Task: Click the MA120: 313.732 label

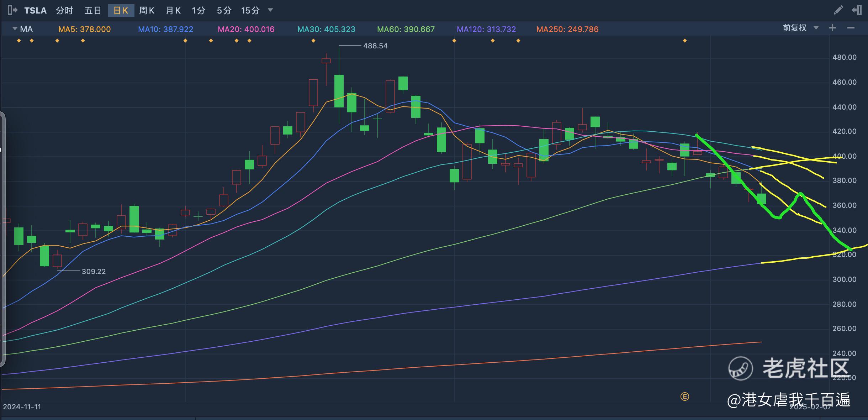Action: coord(486,29)
